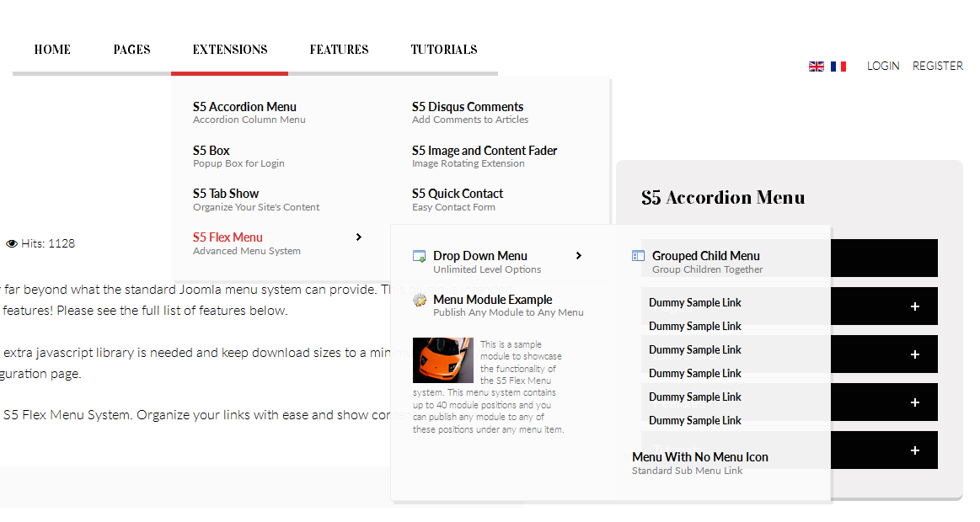This screenshot has width=980, height=522.
Task: Go to the HOME menu item
Action: pyautogui.click(x=52, y=50)
